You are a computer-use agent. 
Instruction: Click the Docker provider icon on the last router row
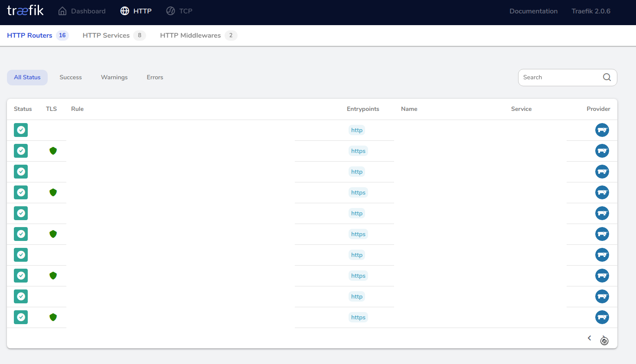[x=602, y=317]
